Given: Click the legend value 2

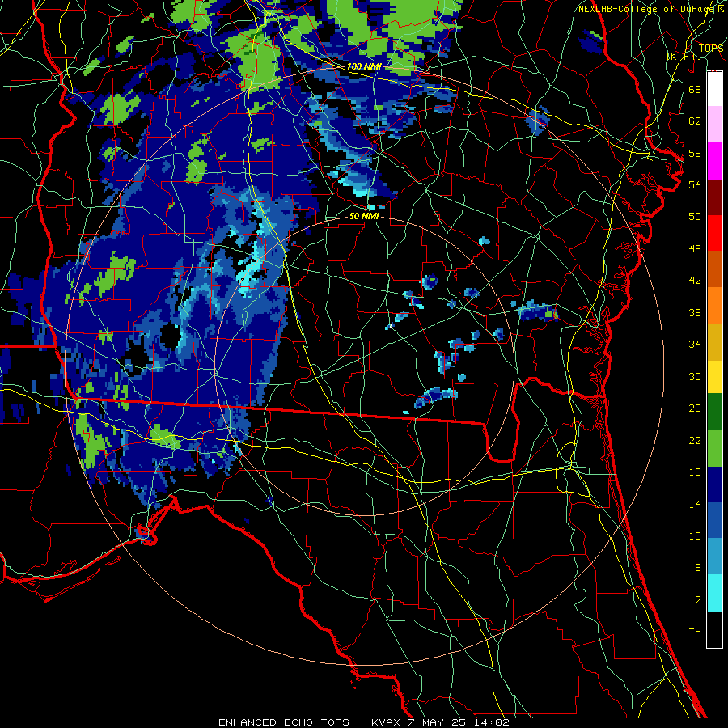Looking at the screenshot, I should (x=698, y=599).
